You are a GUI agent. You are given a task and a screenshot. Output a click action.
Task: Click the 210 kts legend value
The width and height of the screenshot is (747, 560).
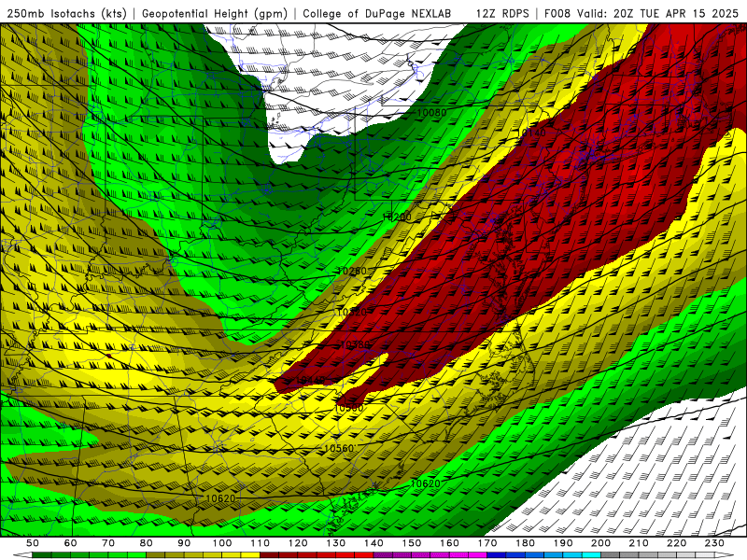(639, 543)
